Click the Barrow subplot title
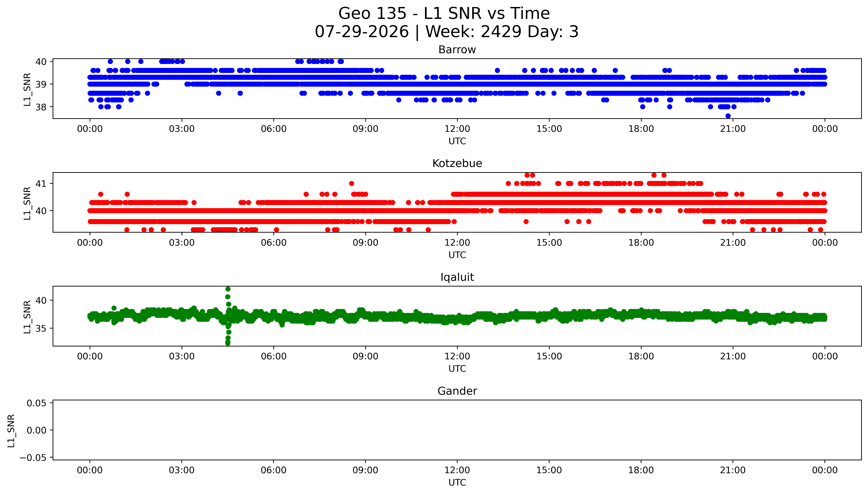This screenshot has width=868, height=494. [457, 50]
